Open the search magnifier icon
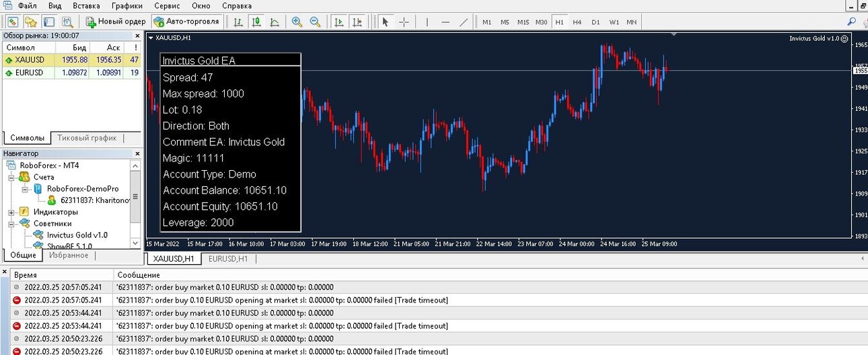This screenshot has width=868, height=355. [x=851, y=22]
